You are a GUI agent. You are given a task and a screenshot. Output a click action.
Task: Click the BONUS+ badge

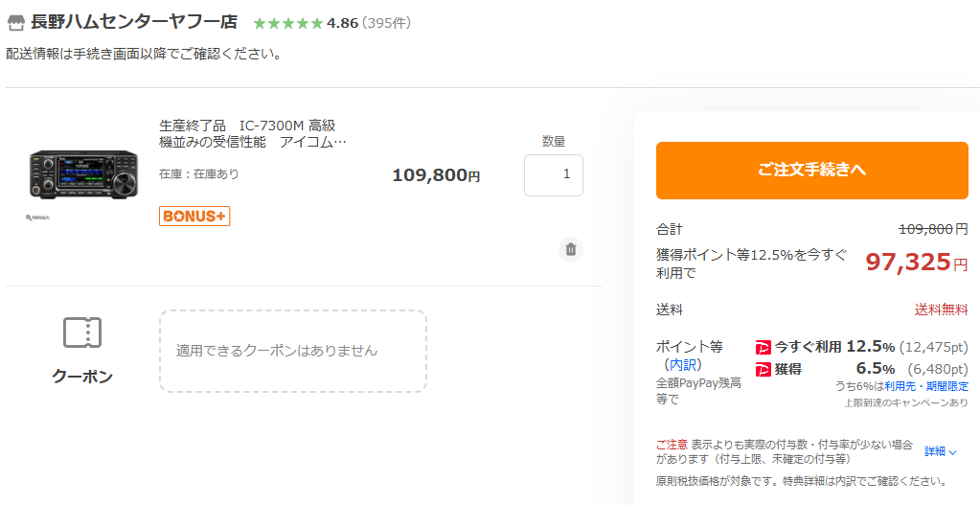[194, 217]
